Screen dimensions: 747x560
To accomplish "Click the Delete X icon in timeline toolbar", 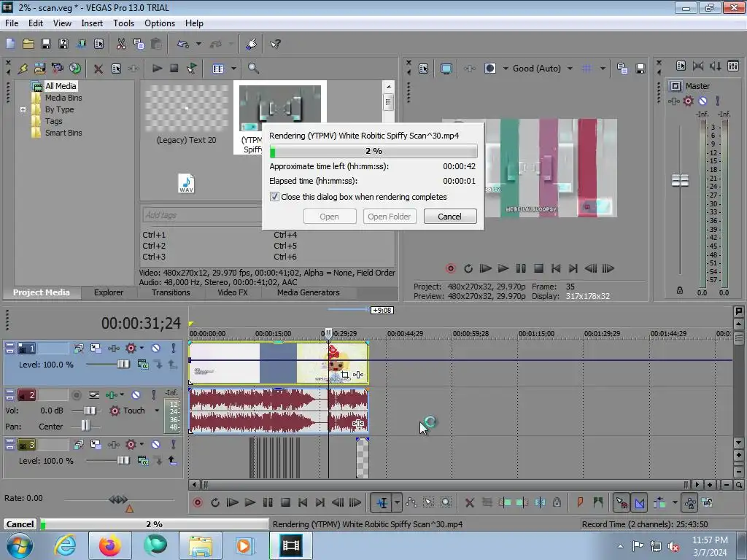I will tap(469, 502).
